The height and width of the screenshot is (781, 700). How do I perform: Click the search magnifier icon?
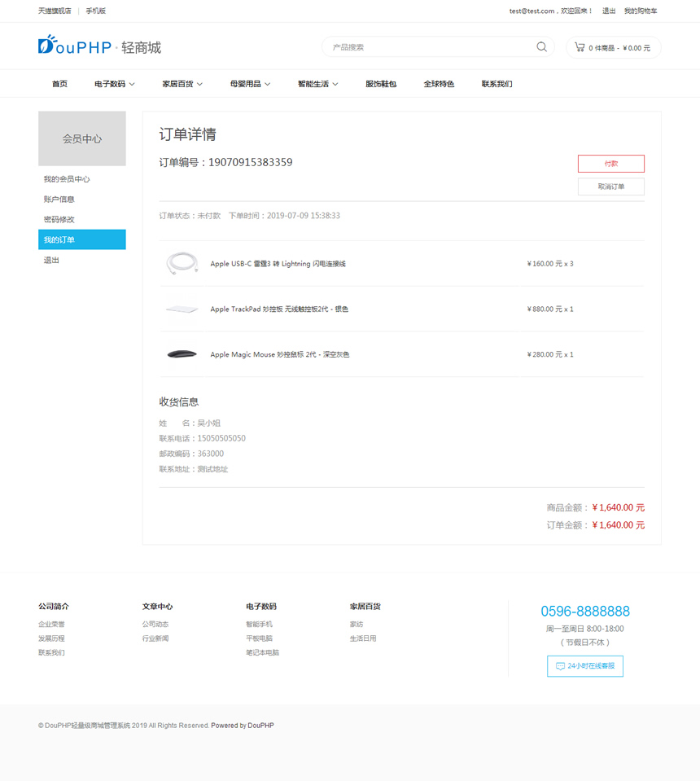point(541,46)
